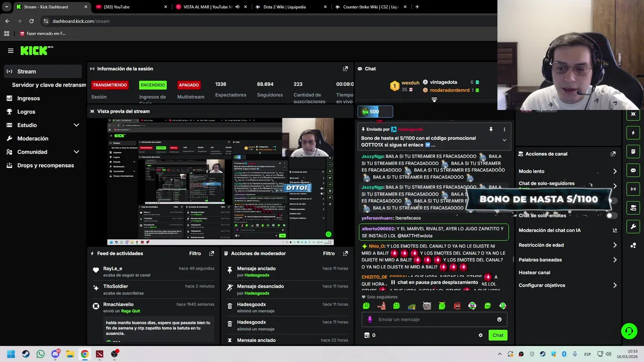Pop out the Feed de actividades panel
Image resolution: width=644 pixels, height=362 pixels.
click(211, 253)
